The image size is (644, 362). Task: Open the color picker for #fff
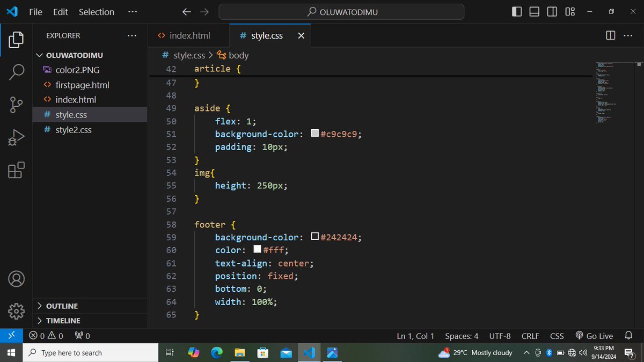[257, 250]
